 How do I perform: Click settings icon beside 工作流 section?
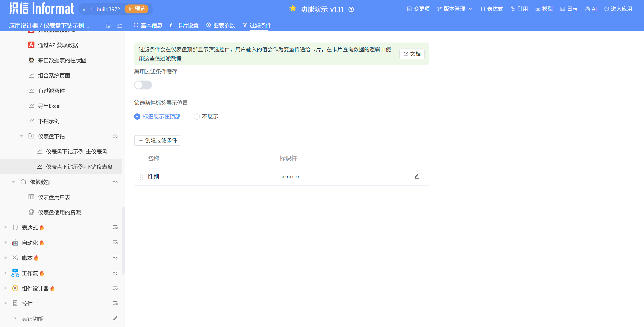point(115,273)
